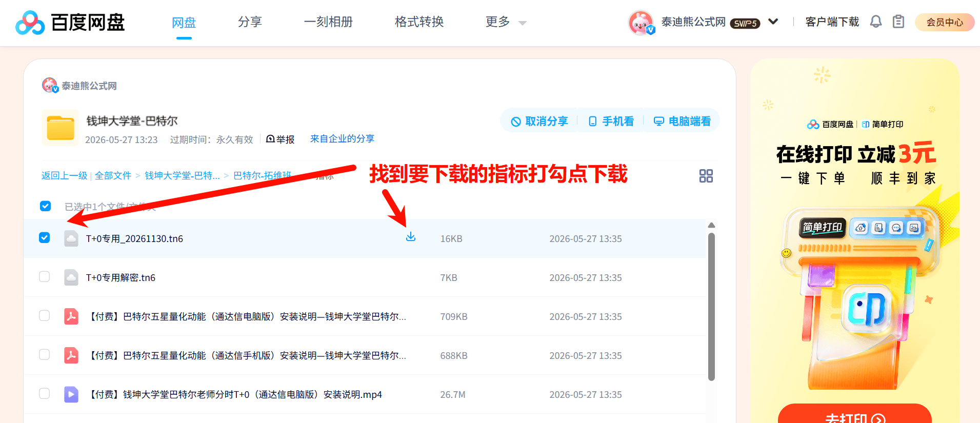Toggle the select-all files checkbox

45,206
